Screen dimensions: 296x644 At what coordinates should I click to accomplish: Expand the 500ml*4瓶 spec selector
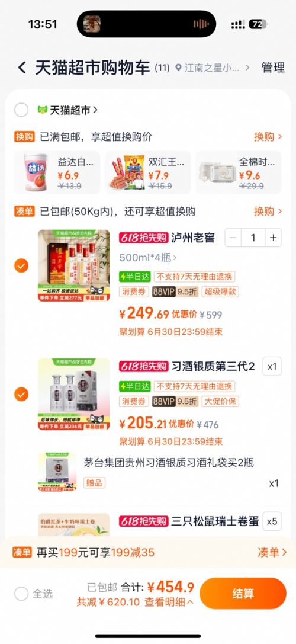pos(148,258)
